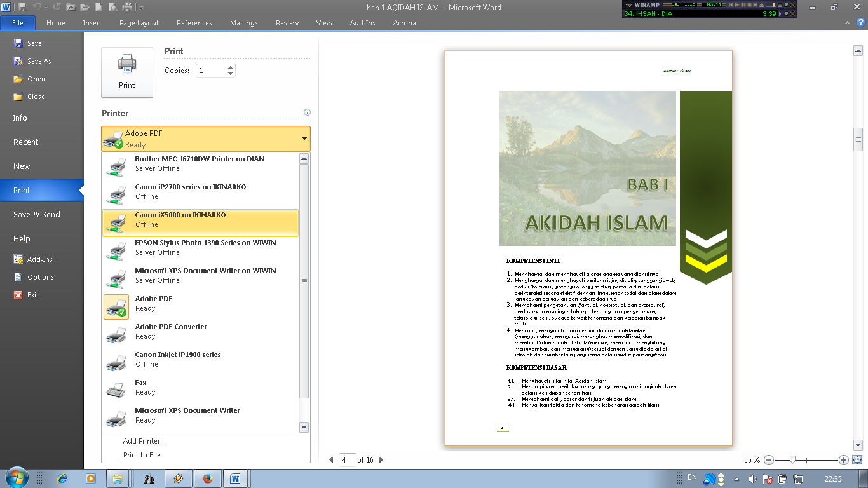Switch to the Review tab
The height and width of the screenshot is (488, 868).
287,23
